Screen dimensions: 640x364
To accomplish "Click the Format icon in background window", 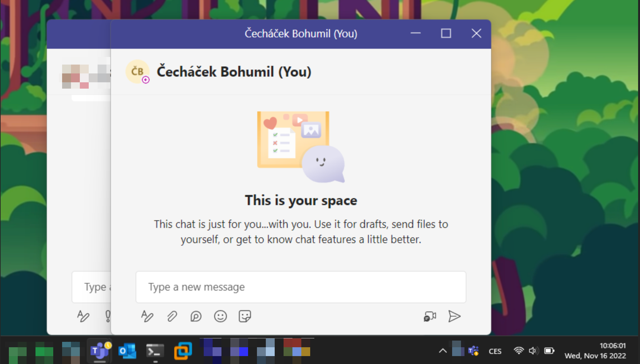I will pyautogui.click(x=83, y=316).
